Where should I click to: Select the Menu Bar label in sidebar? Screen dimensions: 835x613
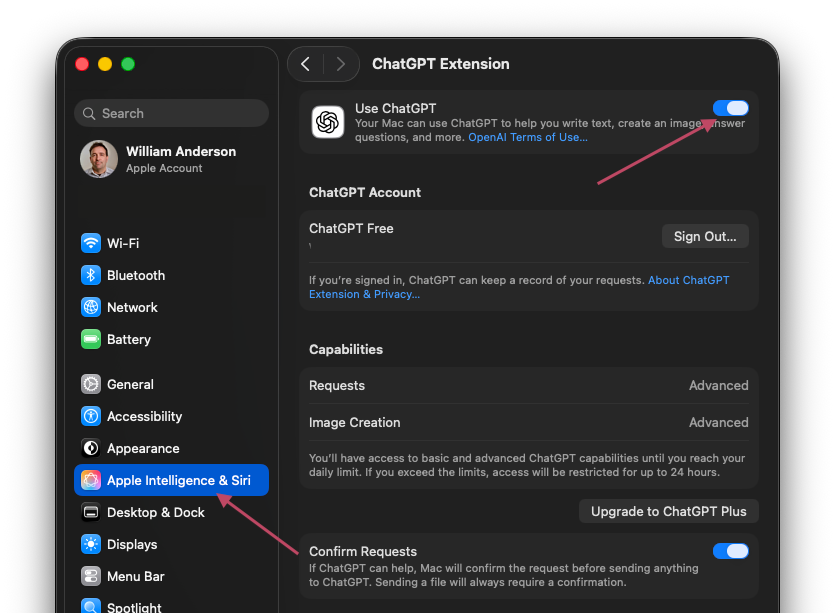[136, 576]
